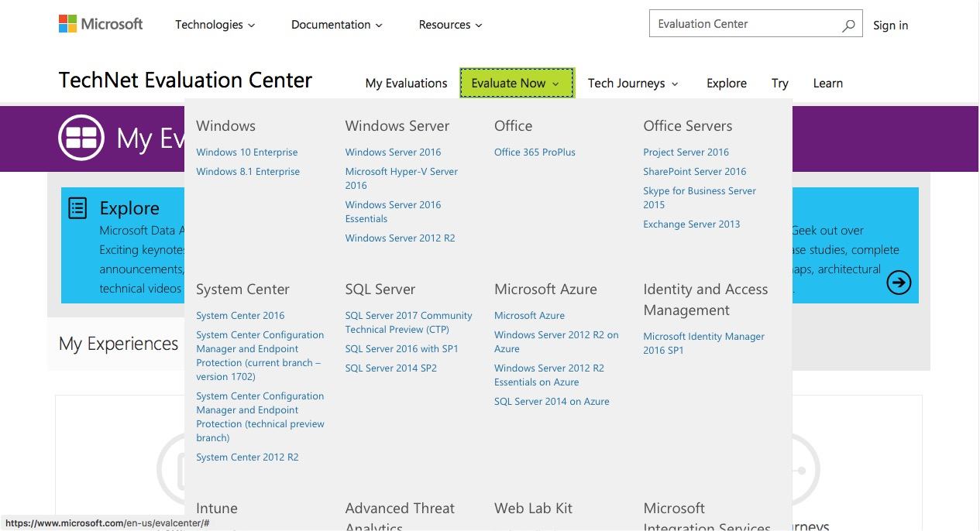Image resolution: width=980 pixels, height=531 pixels.
Task: Go to the Explore nav item
Action: [727, 83]
